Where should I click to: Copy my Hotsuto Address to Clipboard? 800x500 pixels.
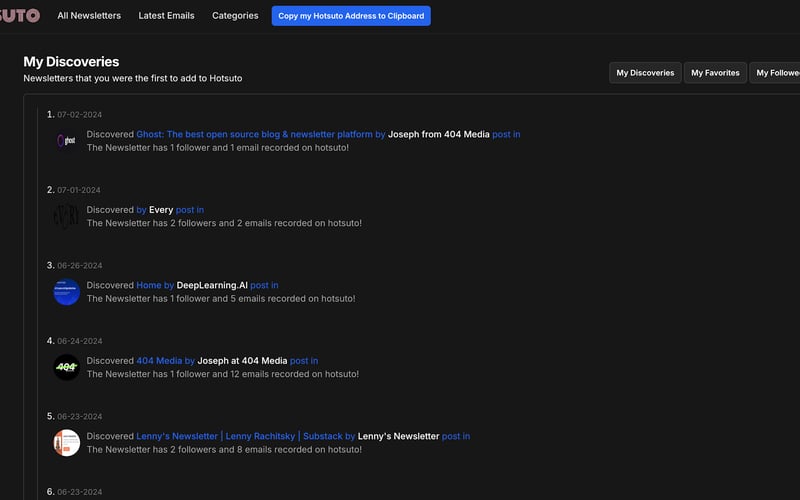click(x=351, y=16)
